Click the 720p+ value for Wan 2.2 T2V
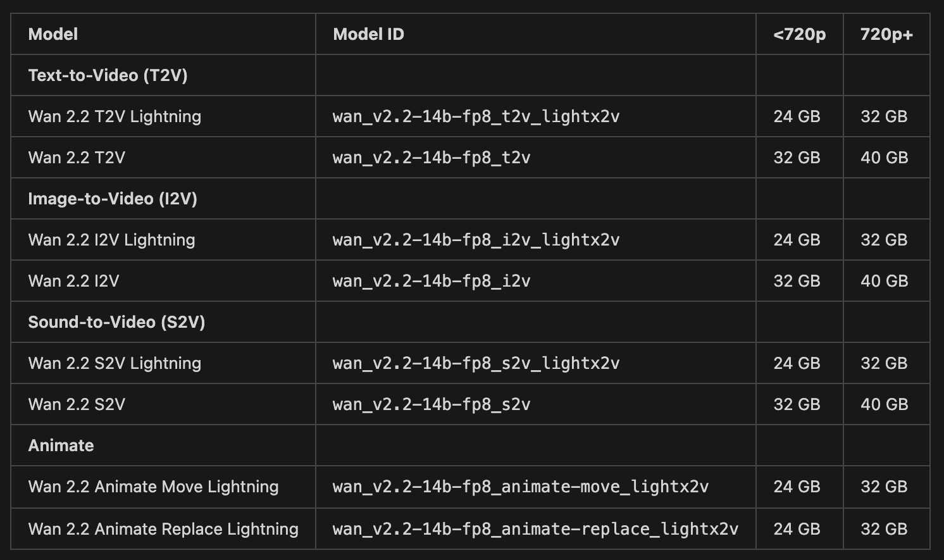This screenshot has width=944, height=560. tap(884, 158)
